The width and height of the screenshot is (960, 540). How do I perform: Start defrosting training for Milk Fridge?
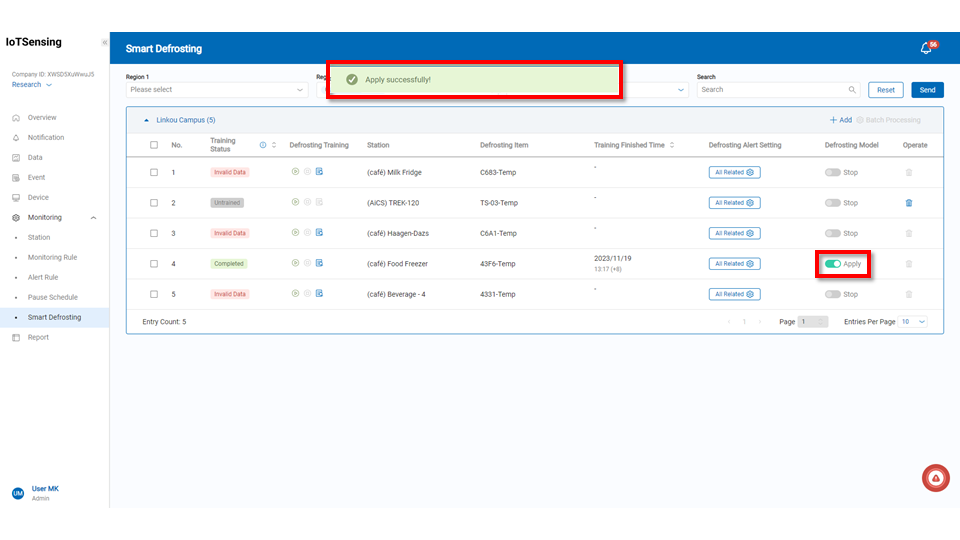(x=296, y=172)
